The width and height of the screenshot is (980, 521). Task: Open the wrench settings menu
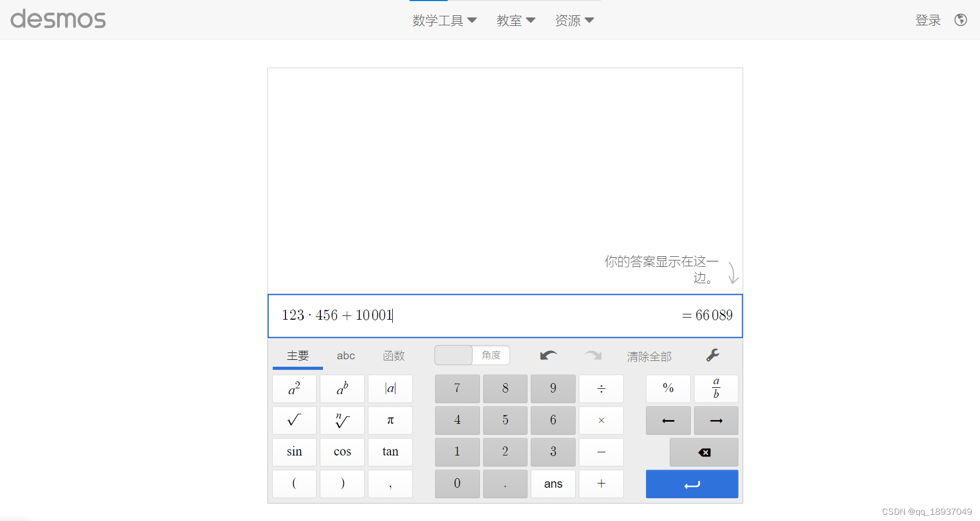click(713, 355)
